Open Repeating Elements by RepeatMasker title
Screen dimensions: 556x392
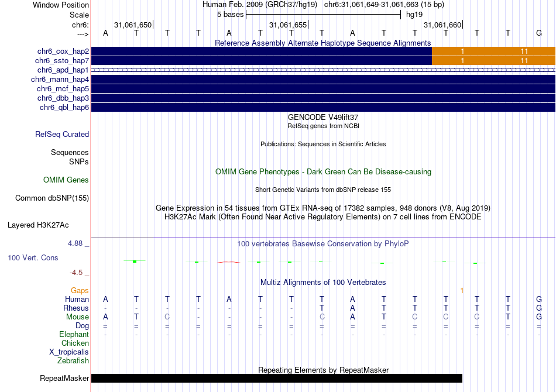tap(324, 370)
